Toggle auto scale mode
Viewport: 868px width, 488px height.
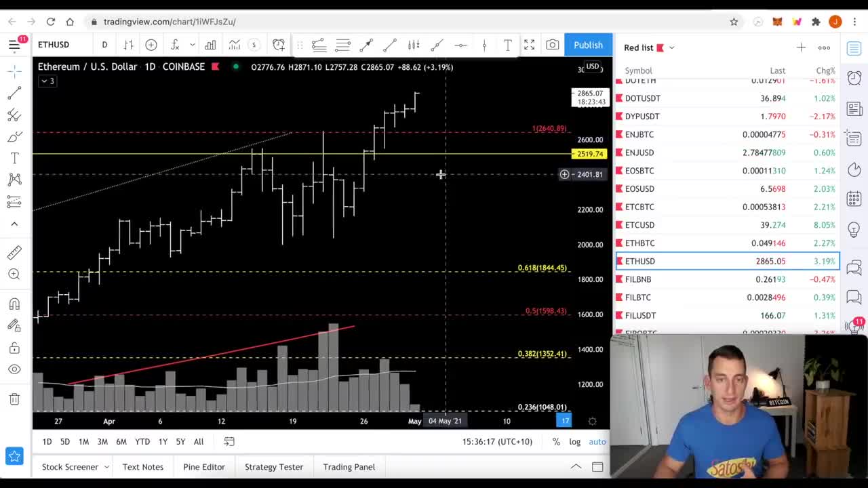pos(597,442)
